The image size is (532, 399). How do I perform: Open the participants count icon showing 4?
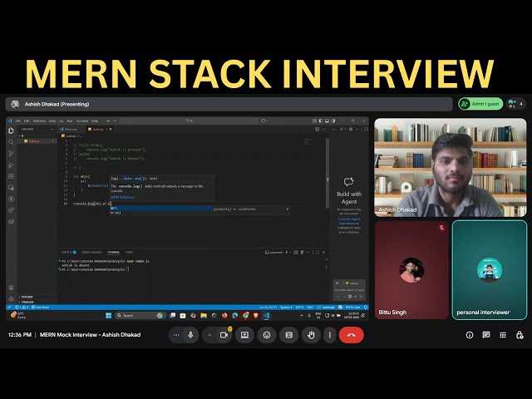(515, 104)
